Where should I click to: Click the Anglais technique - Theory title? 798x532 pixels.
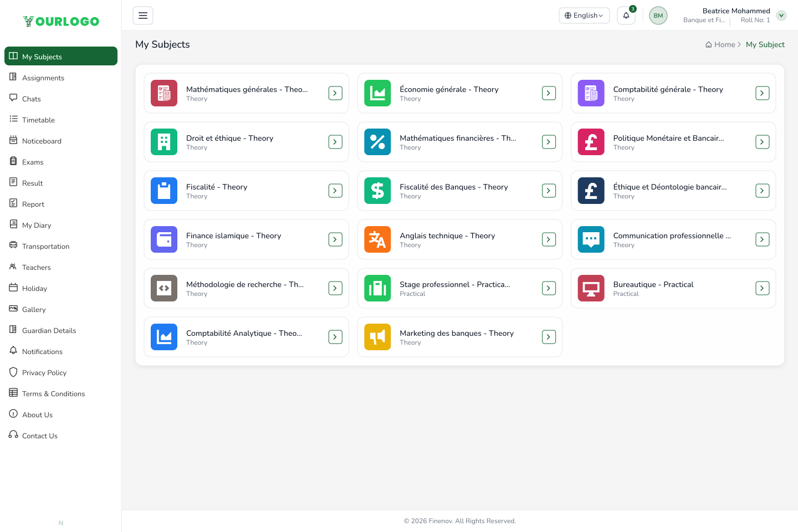tap(447, 236)
